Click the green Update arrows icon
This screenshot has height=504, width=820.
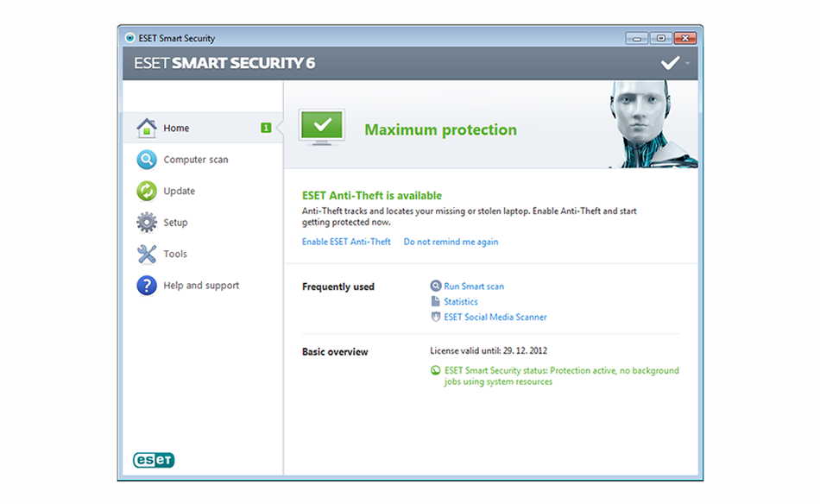pyautogui.click(x=147, y=191)
